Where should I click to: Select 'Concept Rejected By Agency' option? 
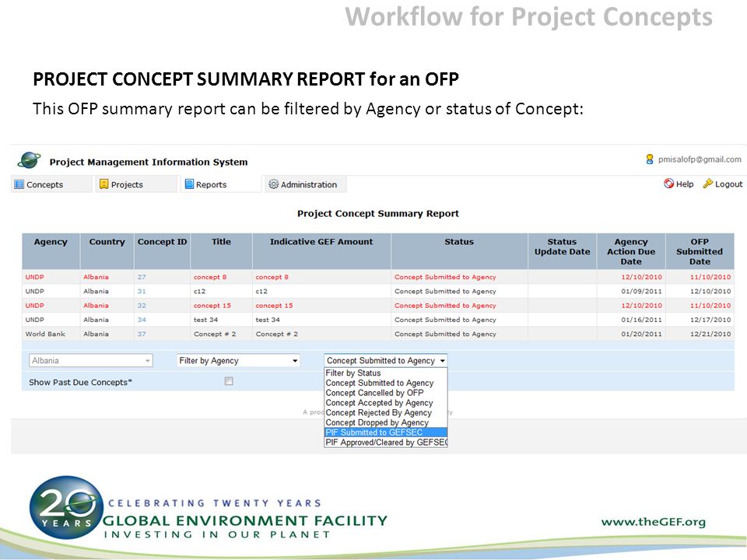click(x=386, y=413)
